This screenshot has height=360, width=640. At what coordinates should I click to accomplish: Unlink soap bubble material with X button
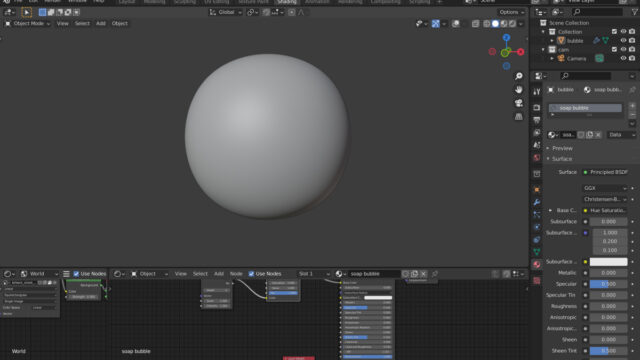(x=598, y=135)
